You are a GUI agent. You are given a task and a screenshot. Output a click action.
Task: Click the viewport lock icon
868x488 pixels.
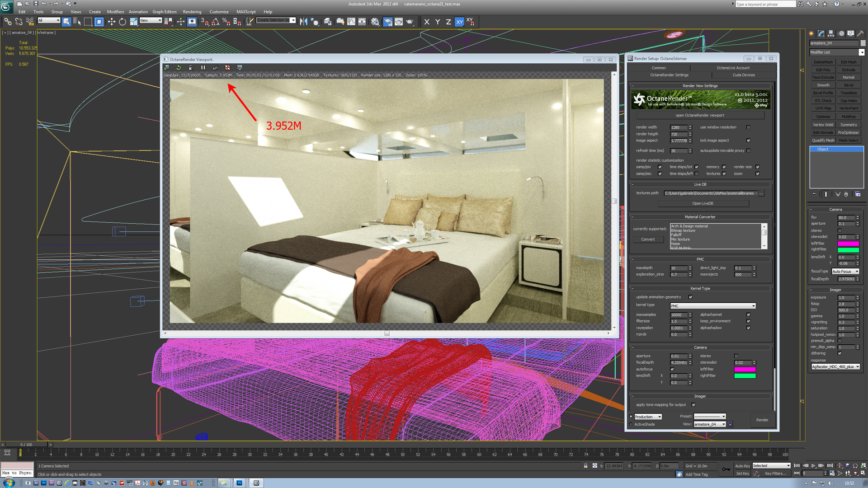pyautogui.click(x=191, y=67)
